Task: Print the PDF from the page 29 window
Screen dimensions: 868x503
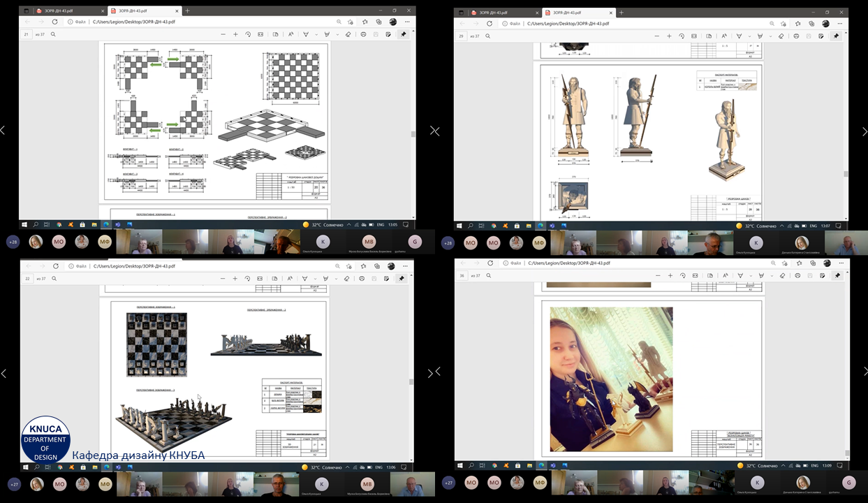Action: (x=797, y=36)
